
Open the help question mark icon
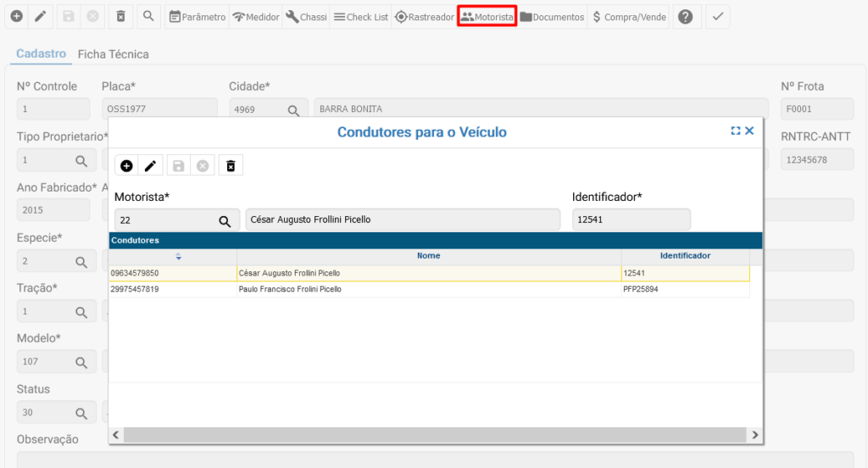[686, 17]
